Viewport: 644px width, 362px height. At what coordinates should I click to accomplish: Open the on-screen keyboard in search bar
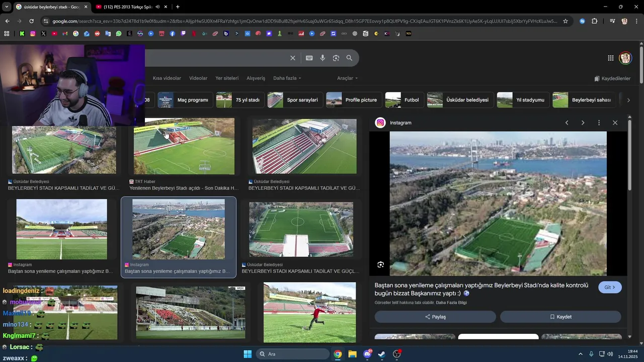point(309,58)
